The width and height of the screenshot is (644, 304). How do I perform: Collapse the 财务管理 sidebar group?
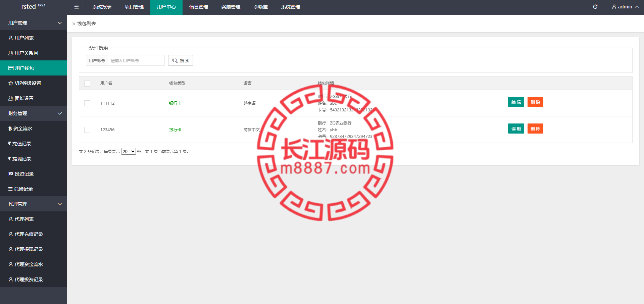coord(34,113)
